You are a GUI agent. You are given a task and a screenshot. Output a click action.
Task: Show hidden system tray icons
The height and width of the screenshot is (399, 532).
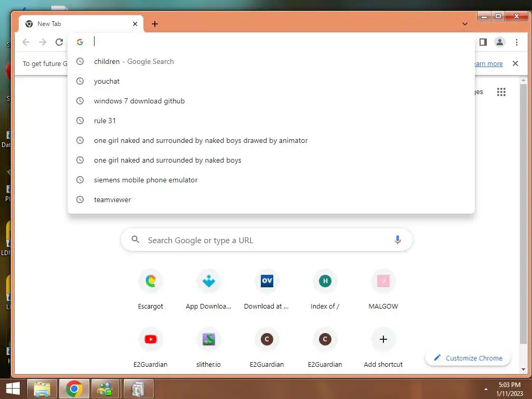click(486, 389)
